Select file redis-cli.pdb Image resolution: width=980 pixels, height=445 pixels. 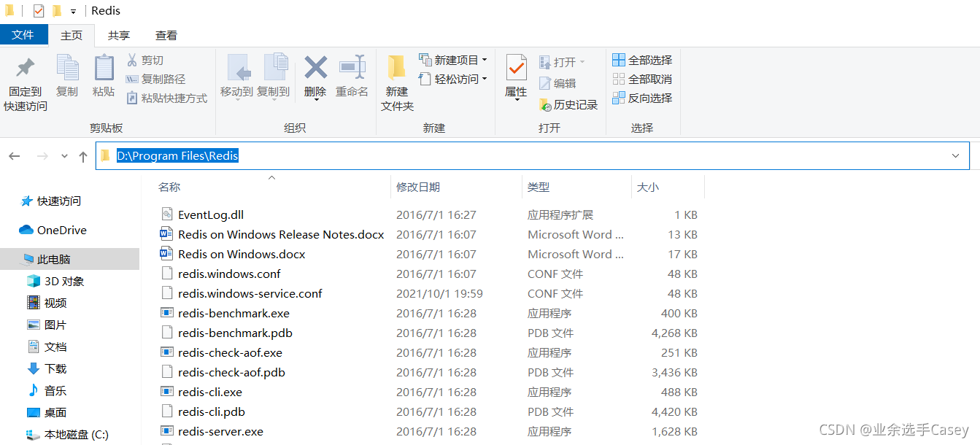[212, 411]
